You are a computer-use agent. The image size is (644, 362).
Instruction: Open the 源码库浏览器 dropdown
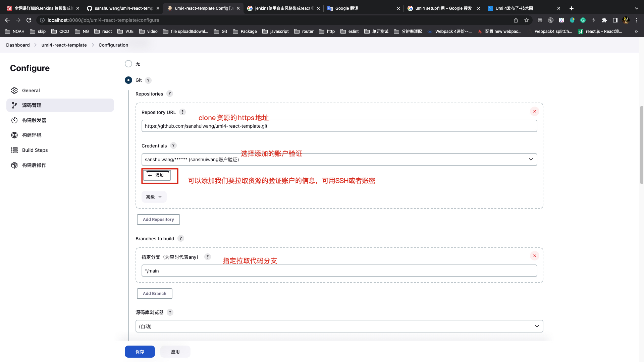click(x=339, y=326)
